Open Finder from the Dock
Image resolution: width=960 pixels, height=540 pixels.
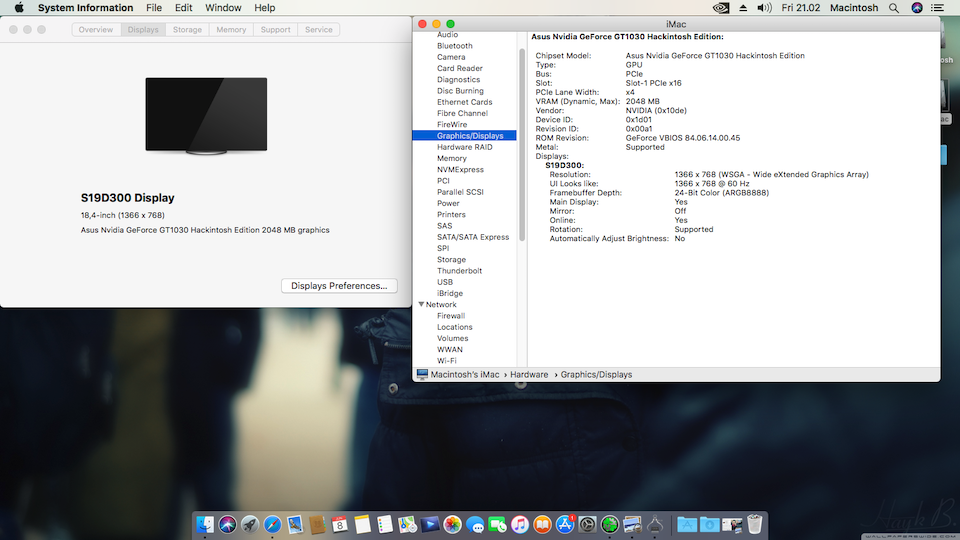point(204,525)
